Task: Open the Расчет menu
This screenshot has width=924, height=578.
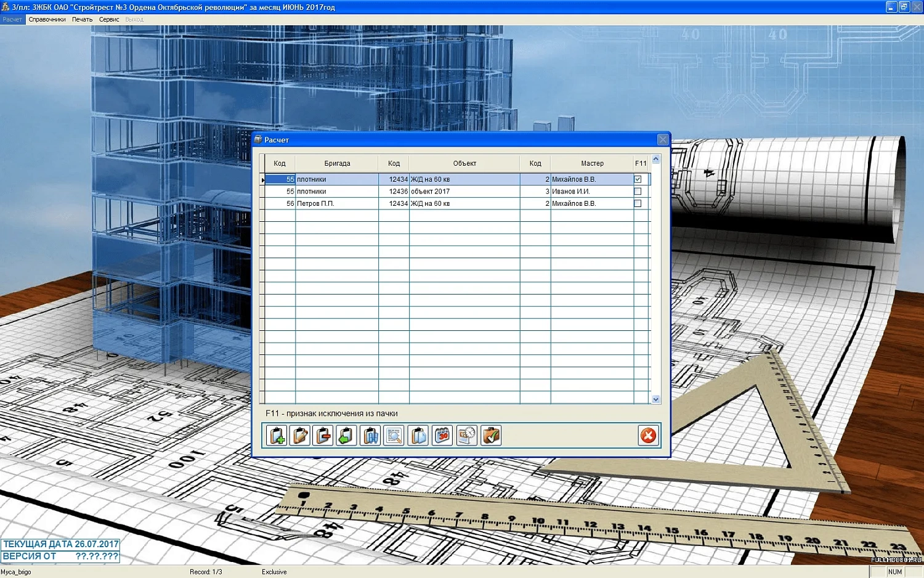Action: tap(12, 20)
